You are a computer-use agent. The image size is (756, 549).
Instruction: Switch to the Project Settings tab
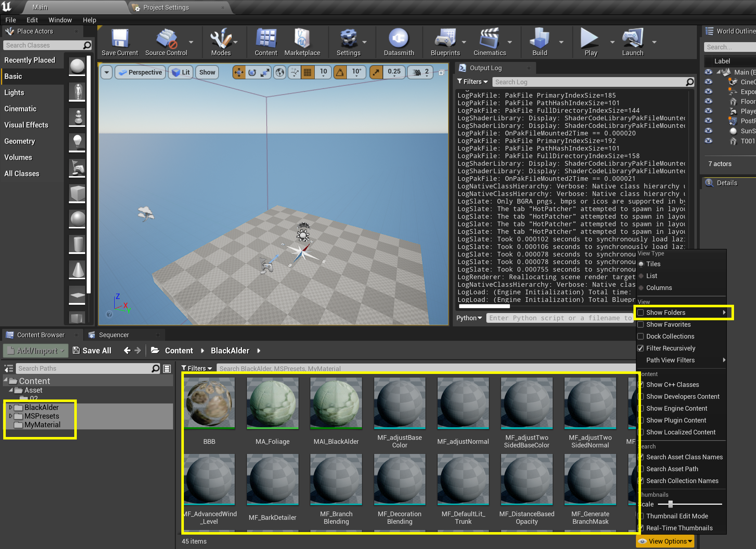click(166, 8)
